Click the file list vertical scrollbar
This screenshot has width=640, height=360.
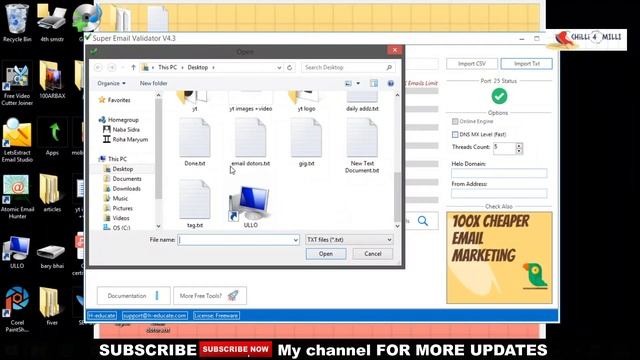click(397, 197)
